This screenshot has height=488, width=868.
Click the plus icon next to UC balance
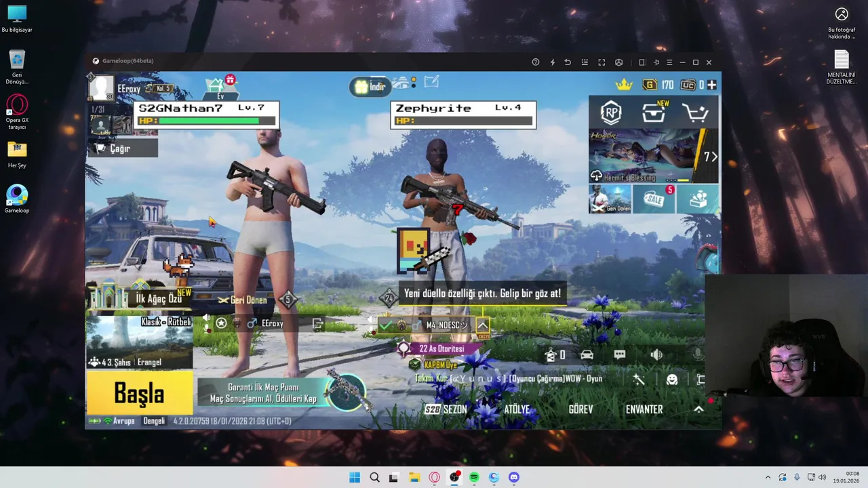pos(711,85)
